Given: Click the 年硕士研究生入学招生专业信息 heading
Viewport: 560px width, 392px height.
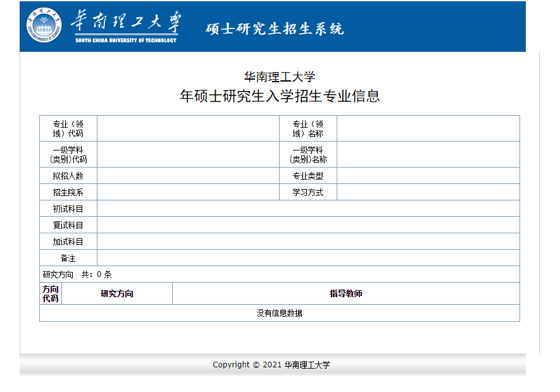Looking at the screenshot, I should pos(279,96).
